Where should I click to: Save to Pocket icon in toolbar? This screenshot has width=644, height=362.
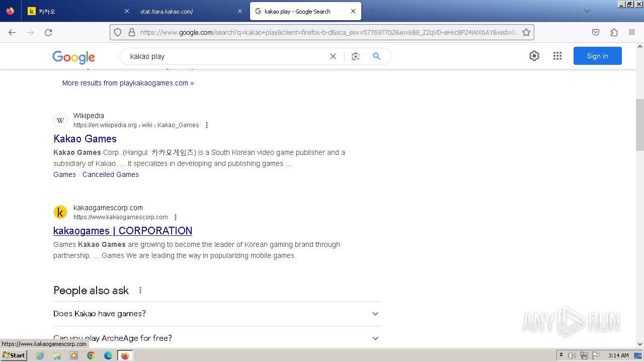pyautogui.click(x=596, y=32)
